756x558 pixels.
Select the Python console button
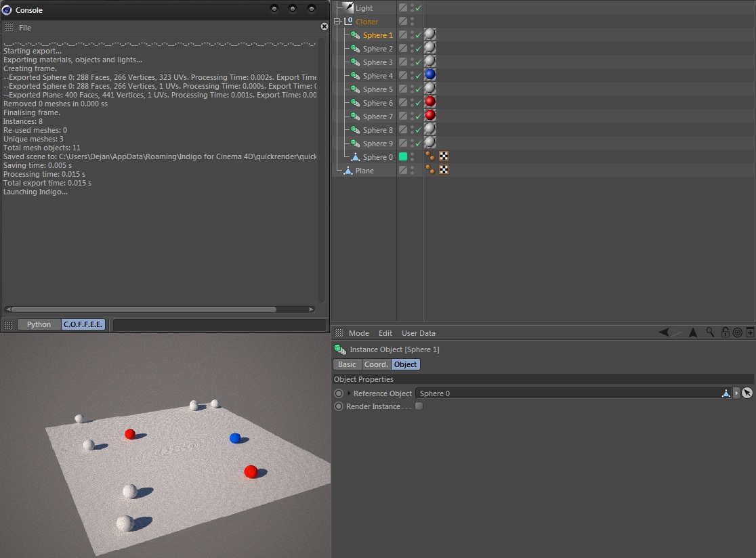(39, 324)
